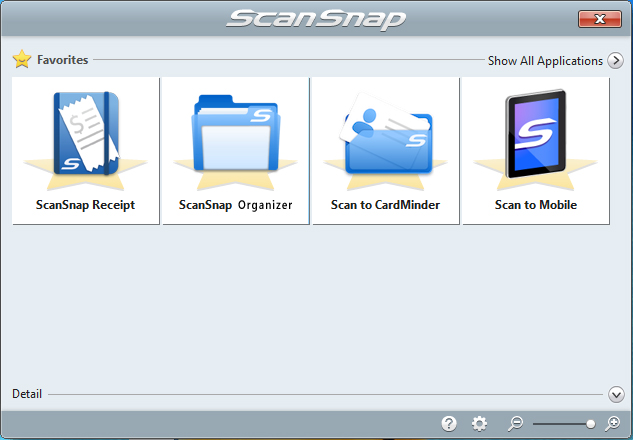Launch ScanSnap Organizer folder icon

tap(236, 133)
